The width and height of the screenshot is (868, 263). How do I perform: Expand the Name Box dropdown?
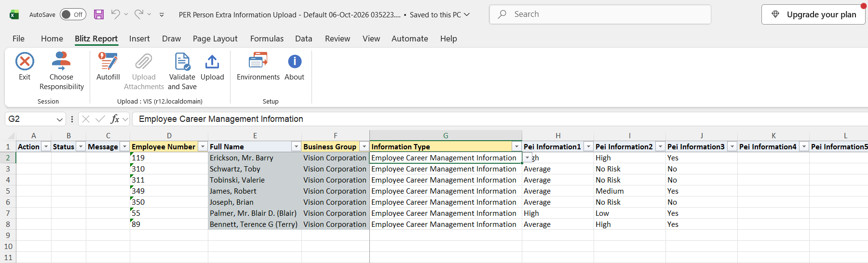(x=59, y=119)
